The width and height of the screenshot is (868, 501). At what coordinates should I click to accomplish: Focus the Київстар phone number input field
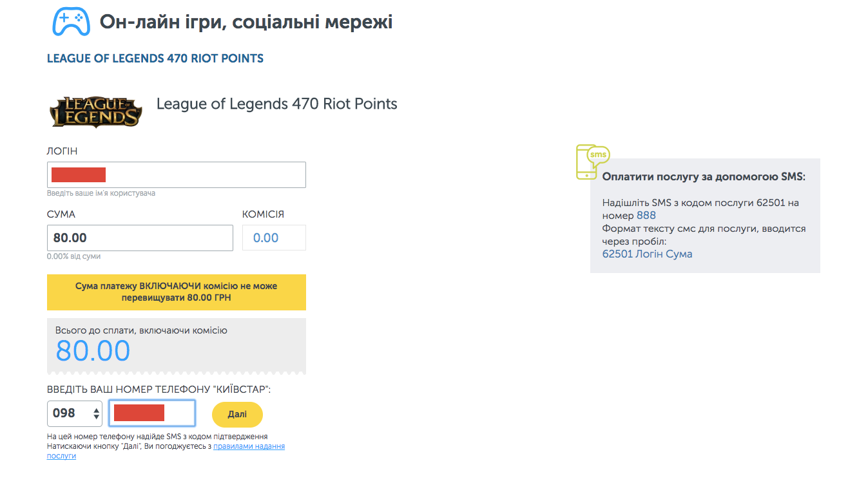(x=152, y=413)
